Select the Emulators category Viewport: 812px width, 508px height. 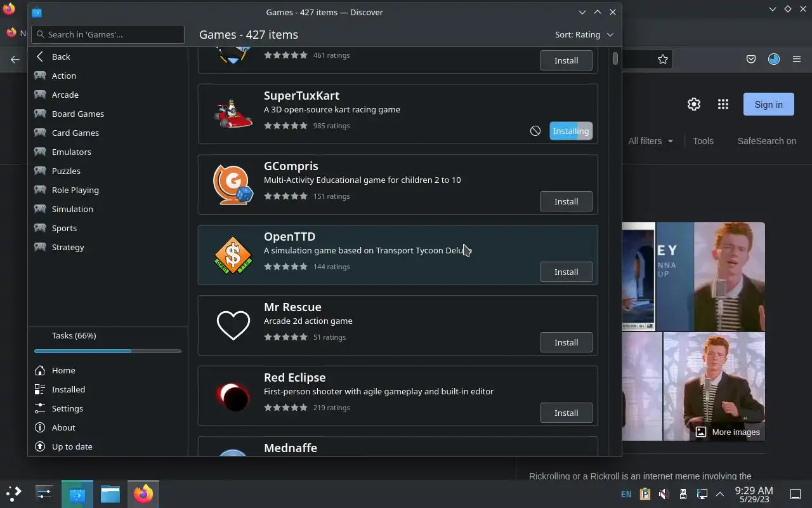[108, 152]
